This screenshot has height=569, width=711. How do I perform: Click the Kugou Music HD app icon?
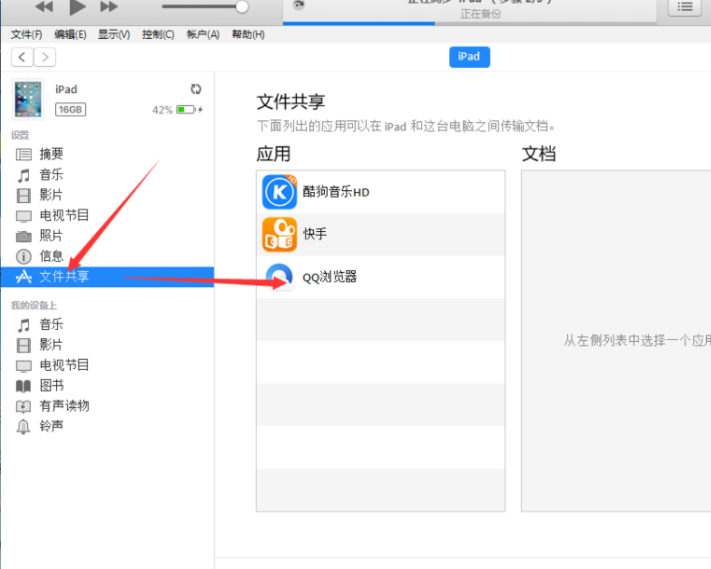[279, 192]
